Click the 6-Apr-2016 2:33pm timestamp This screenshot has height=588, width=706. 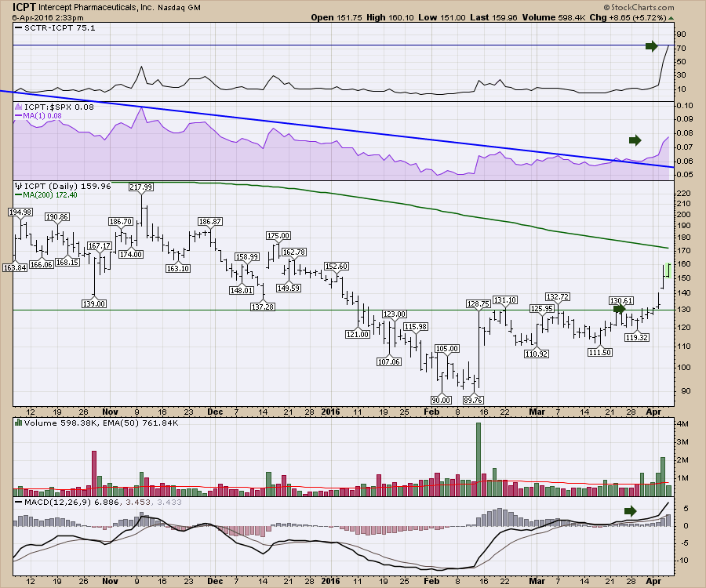[48, 17]
